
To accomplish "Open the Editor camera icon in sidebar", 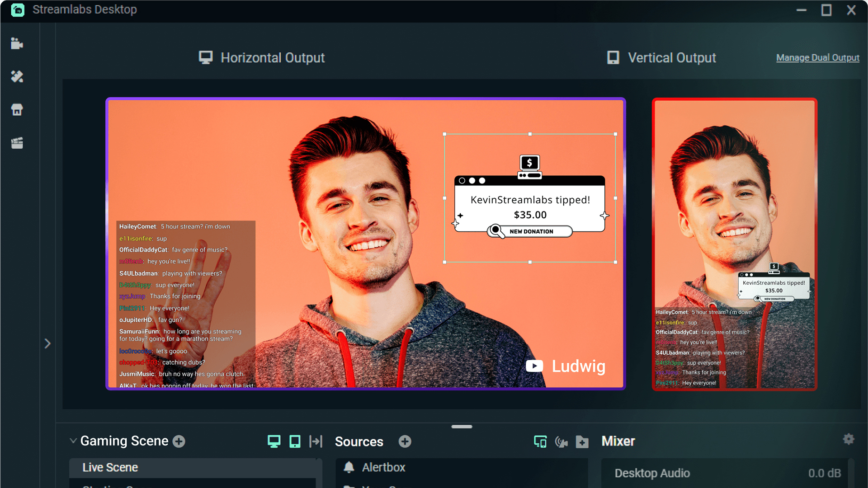I will (x=17, y=44).
